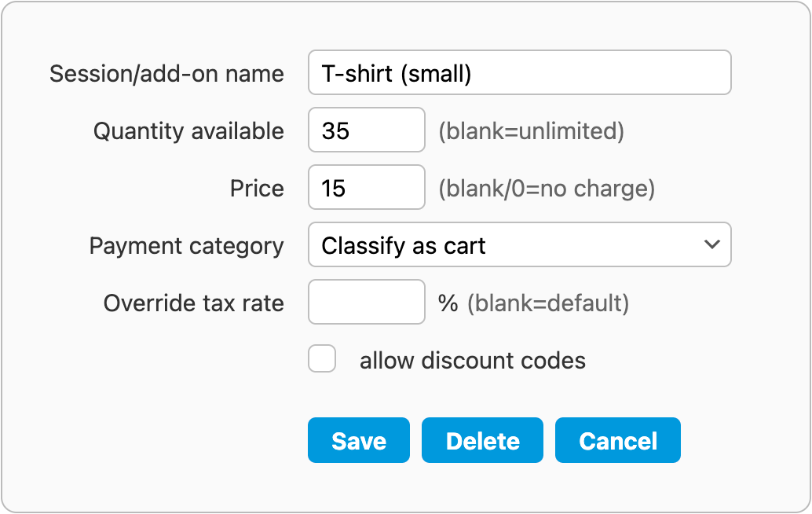Open the Payment category dropdown
The height and width of the screenshot is (514, 812).
click(x=519, y=245)
